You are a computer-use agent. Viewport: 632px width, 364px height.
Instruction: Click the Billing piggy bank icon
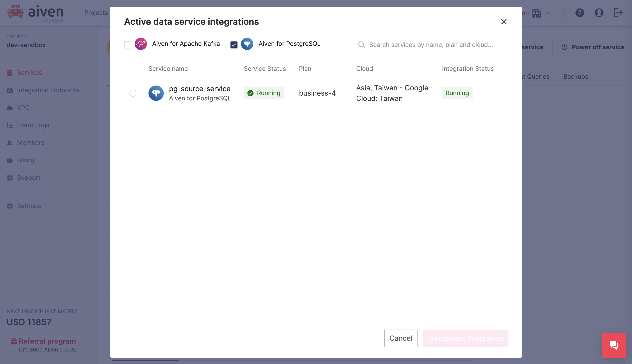[x=9, y=160]
